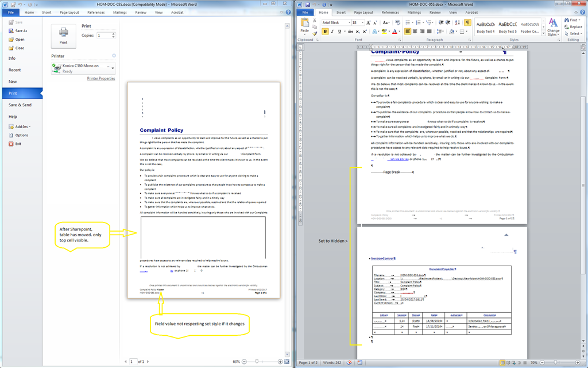This screenshot has height=368, width=588.
Task: Click the Format Painter brush icon
Action: pyautogui.click(x=315, y=33)
